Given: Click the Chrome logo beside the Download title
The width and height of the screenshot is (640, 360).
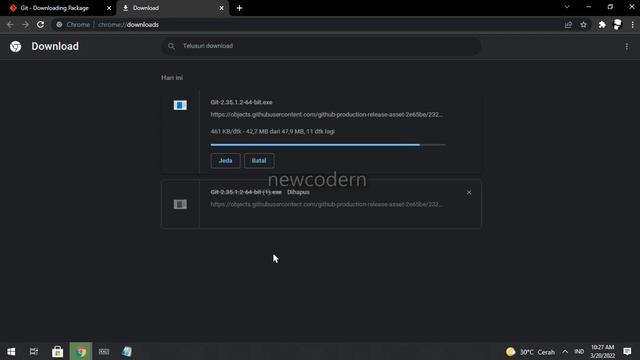Looking at the screenshot, I should coord(16,47).
